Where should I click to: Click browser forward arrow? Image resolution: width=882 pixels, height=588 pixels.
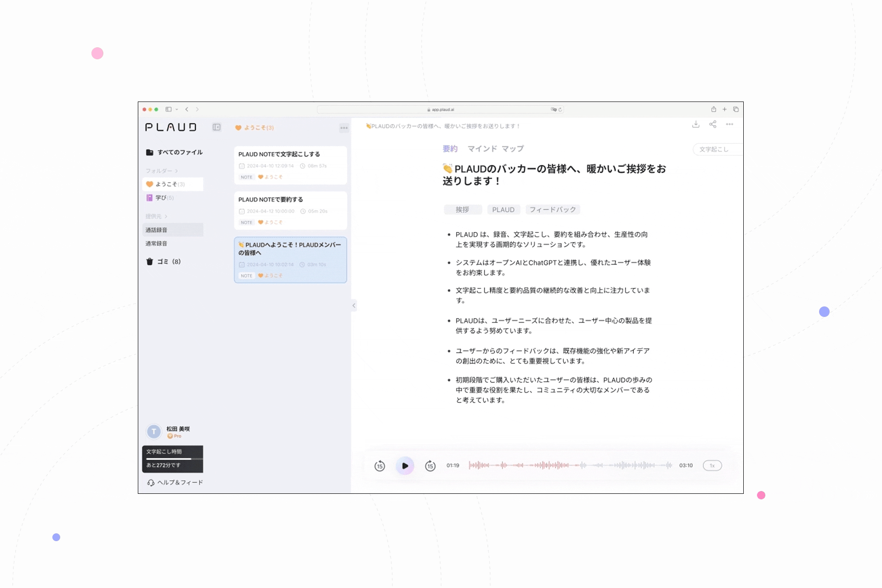pos(198,109)
